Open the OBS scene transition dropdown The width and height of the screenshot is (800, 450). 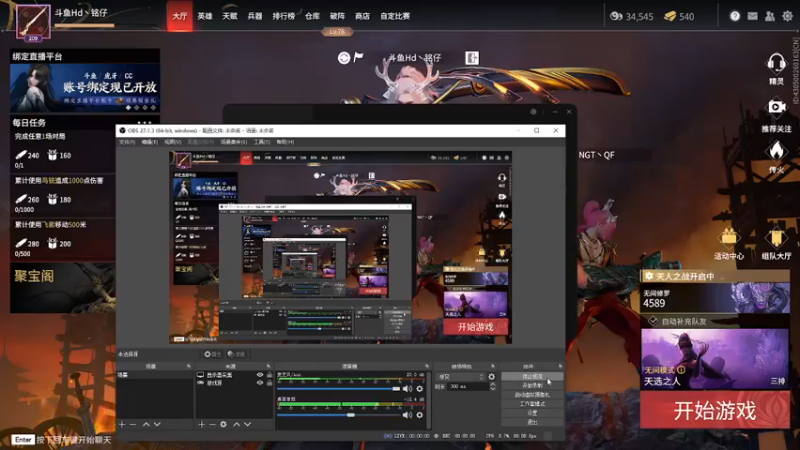click(x=460, y=377)
